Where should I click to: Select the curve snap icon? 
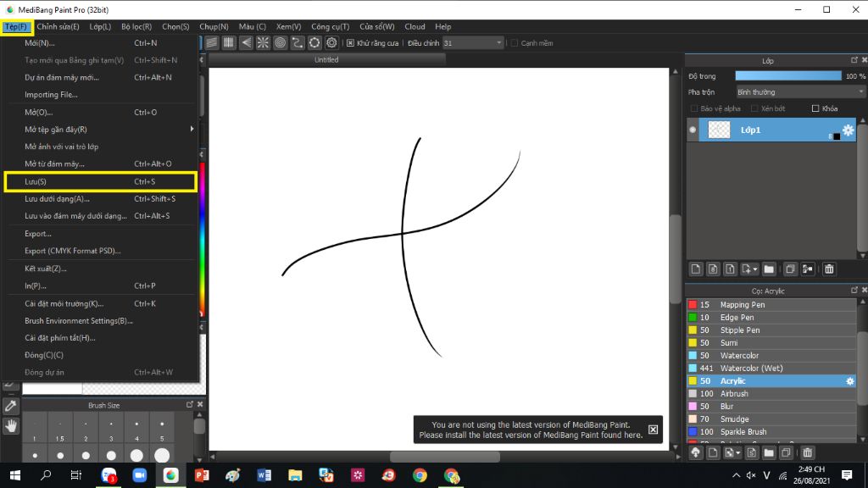tap(298, 42)
